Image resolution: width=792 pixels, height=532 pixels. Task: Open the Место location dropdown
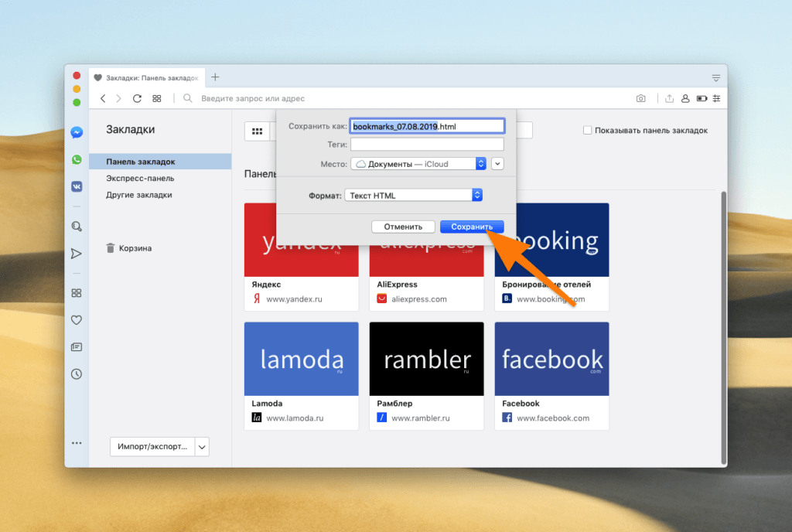click(418, 163)
